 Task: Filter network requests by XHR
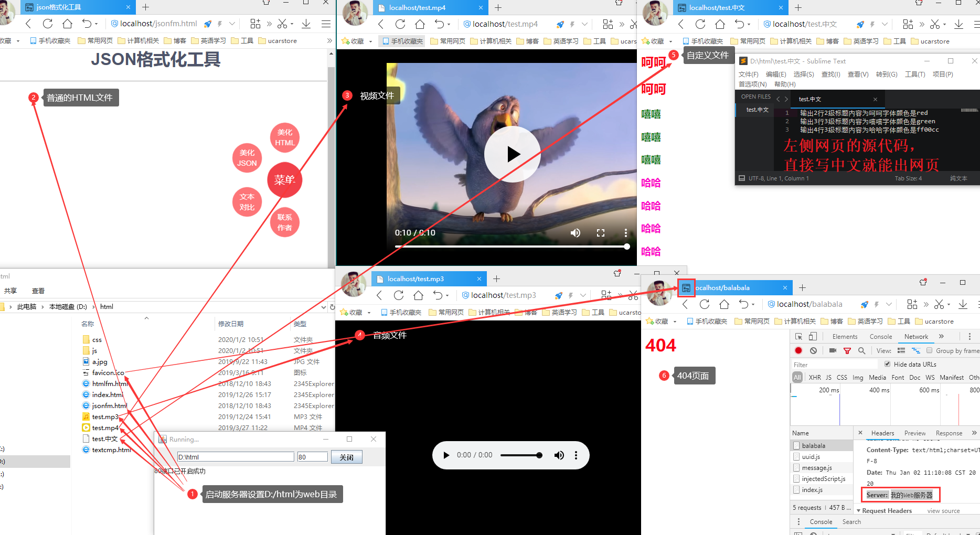815,377
